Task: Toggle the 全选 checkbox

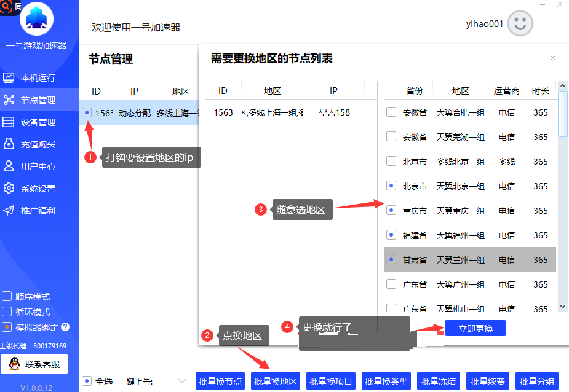Action: [87, 381]
